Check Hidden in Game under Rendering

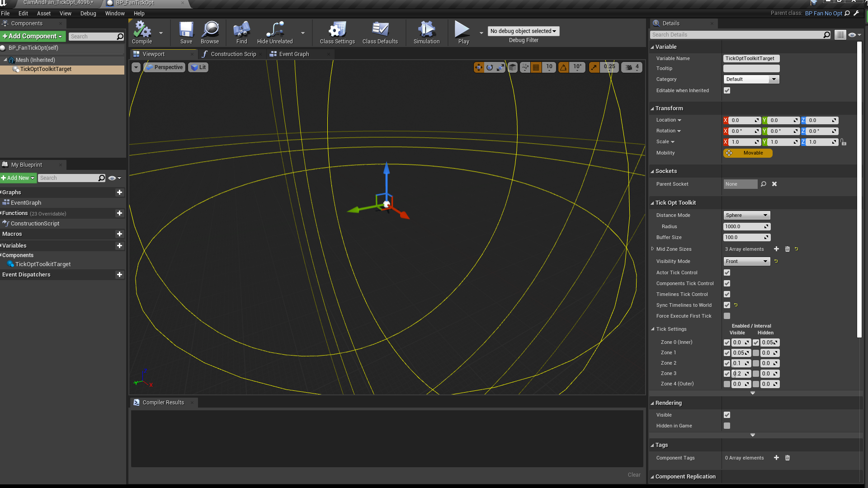pos(726,425)
